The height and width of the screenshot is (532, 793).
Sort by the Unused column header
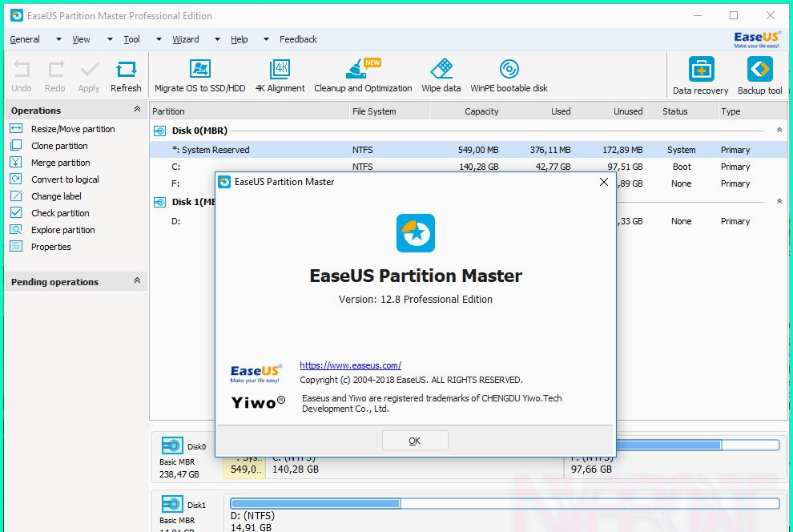coord(610,111)
